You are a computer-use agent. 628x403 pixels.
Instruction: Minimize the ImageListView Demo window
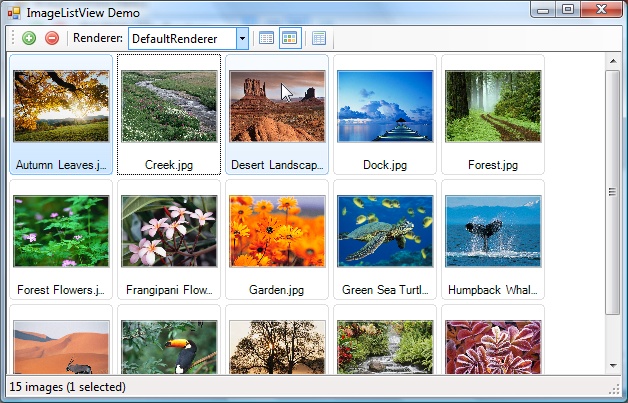(x=543, y=10)
